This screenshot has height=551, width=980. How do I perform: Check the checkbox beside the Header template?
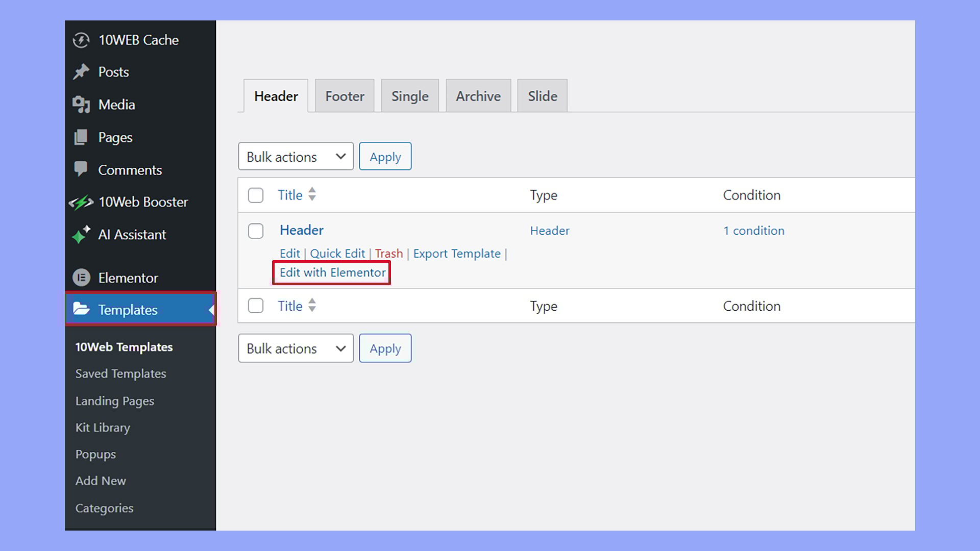256,231
